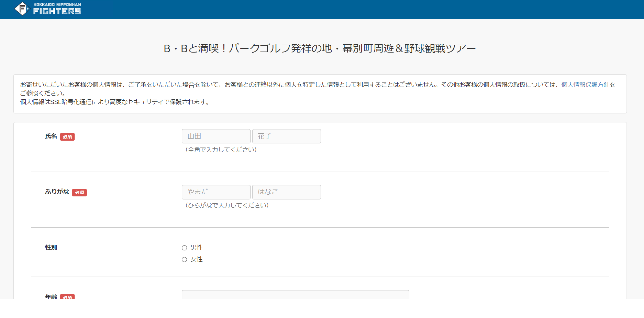
Task: Select the 女性 radio button
Action: [184, 259]
